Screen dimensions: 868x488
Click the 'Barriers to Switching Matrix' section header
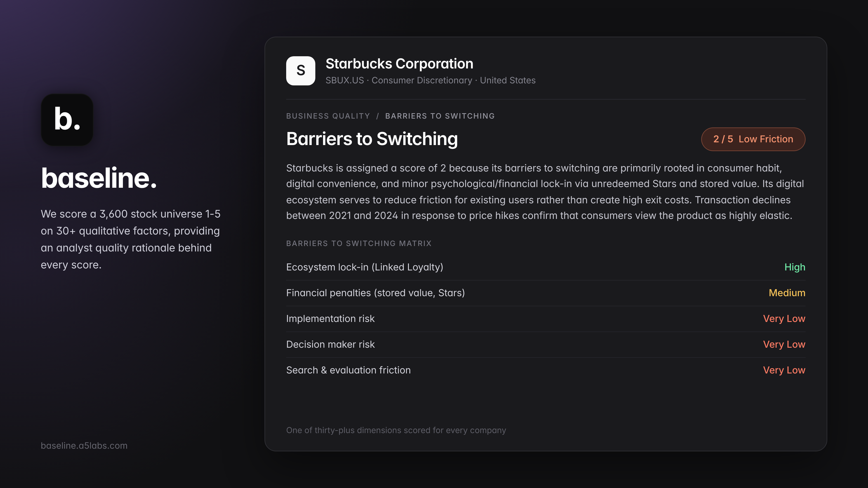pyautogui.click(x=359, y=244)
